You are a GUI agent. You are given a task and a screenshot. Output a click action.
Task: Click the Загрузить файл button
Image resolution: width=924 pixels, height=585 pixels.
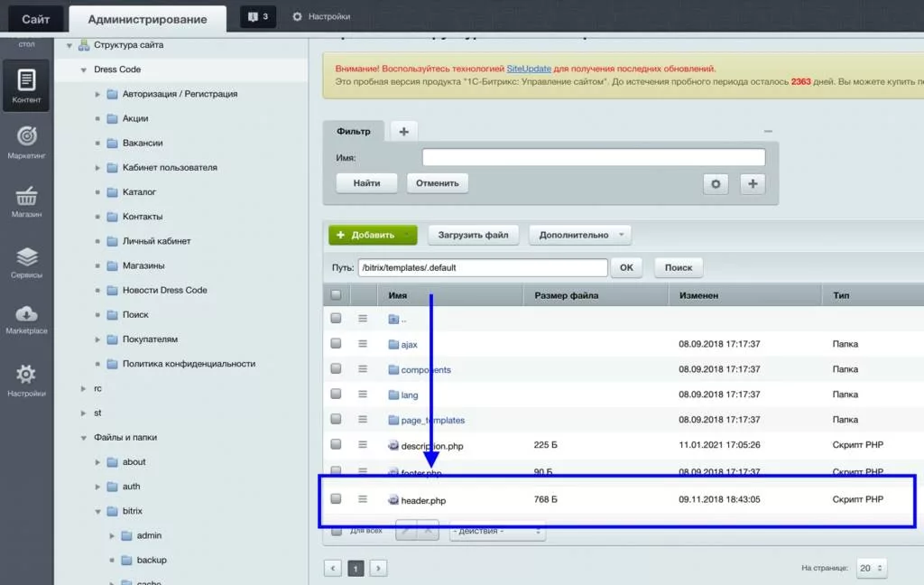[x=473, y=235]
